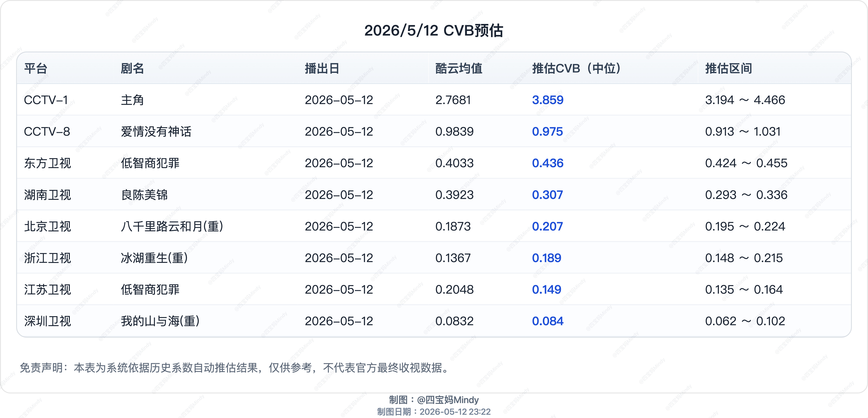Click the range '0.293 ~ 0.336'

(x=746, y=195)
